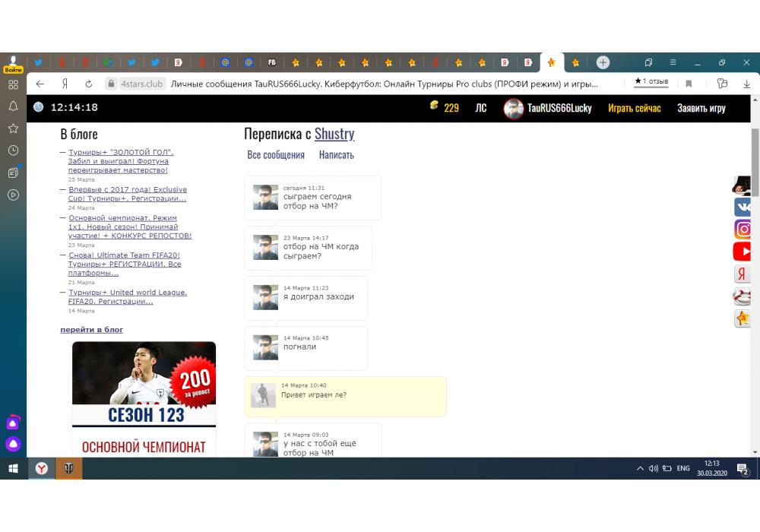
Task: Click the 'Играть сейчас' button
Action: click(634, 108)
